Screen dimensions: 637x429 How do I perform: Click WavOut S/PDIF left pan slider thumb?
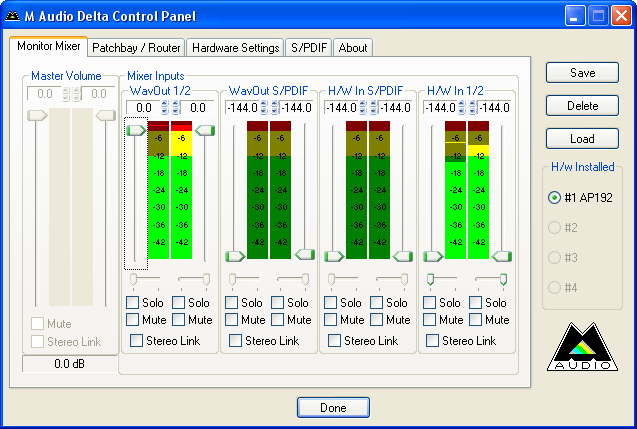[232, 280]
